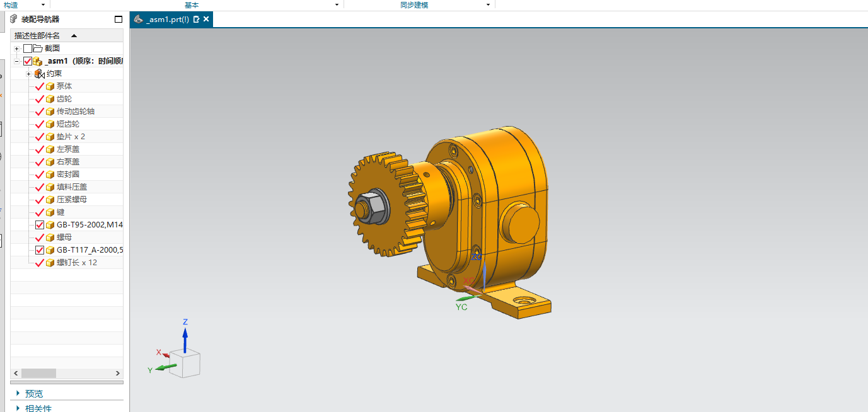Expand the 约束 constraints node
This screenshot has height=412, width=868.
(28, 74)
